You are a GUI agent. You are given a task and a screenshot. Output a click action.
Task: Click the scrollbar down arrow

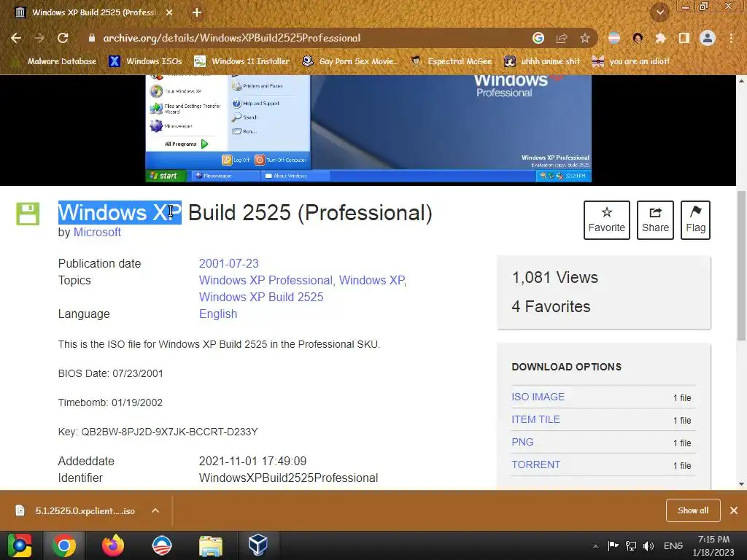tap(741, 484)
